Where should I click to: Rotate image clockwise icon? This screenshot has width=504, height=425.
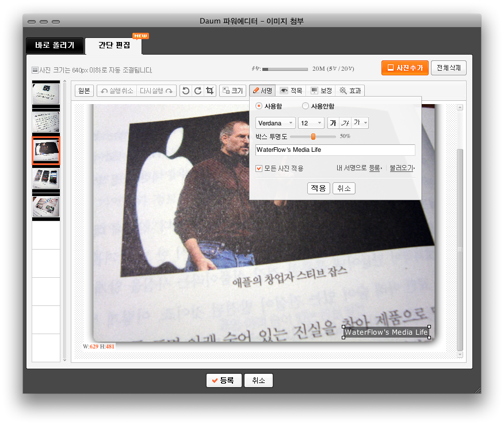(198, 91)
